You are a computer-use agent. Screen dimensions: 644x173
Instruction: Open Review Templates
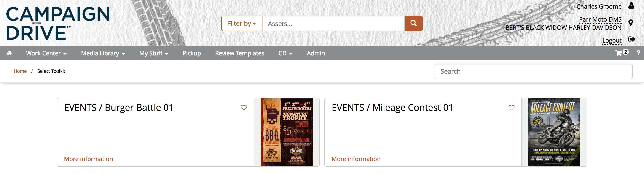[x=239, y=53]
